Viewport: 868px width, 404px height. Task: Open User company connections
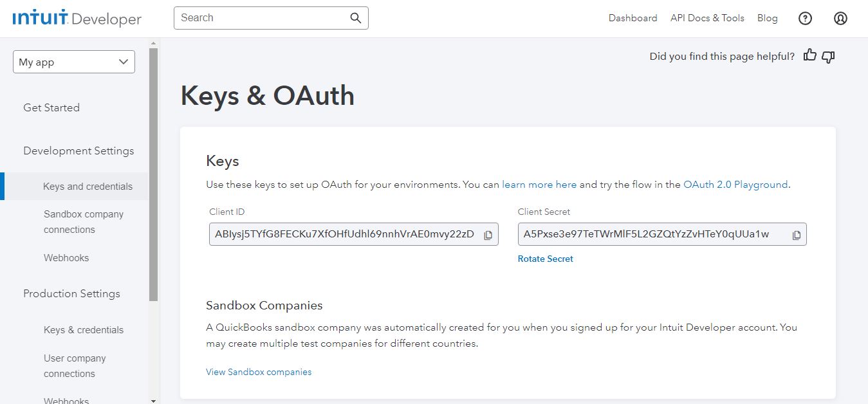(x=75, y=366)
